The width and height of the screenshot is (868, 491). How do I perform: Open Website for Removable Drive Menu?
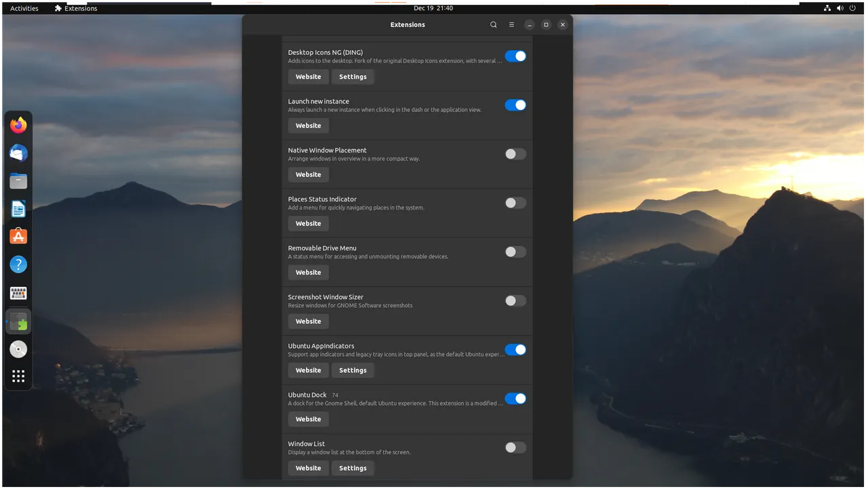click(309, 272)
